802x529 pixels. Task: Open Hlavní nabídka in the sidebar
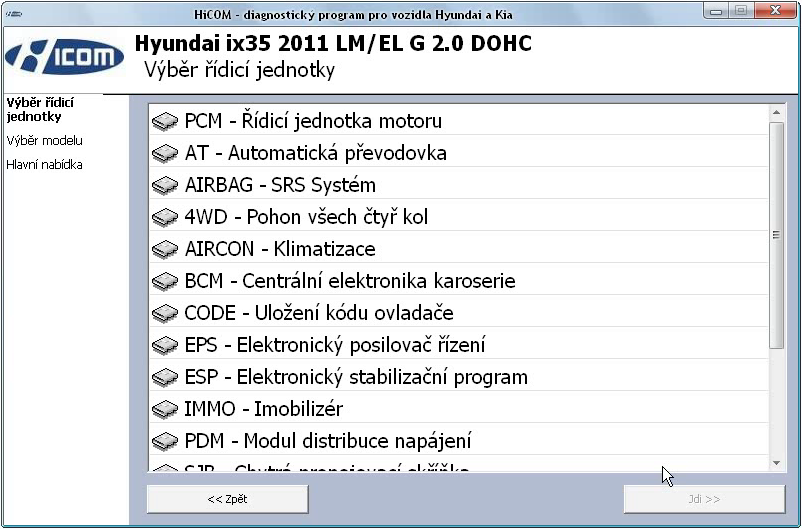coord(44,165)
